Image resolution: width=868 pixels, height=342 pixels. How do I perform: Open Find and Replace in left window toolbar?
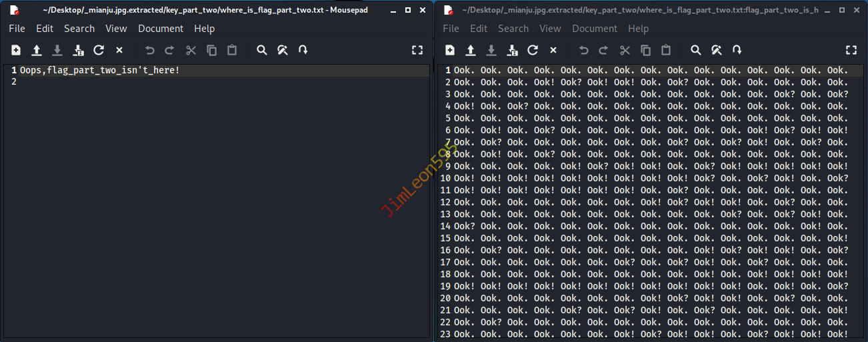click(x=283, y=50)
